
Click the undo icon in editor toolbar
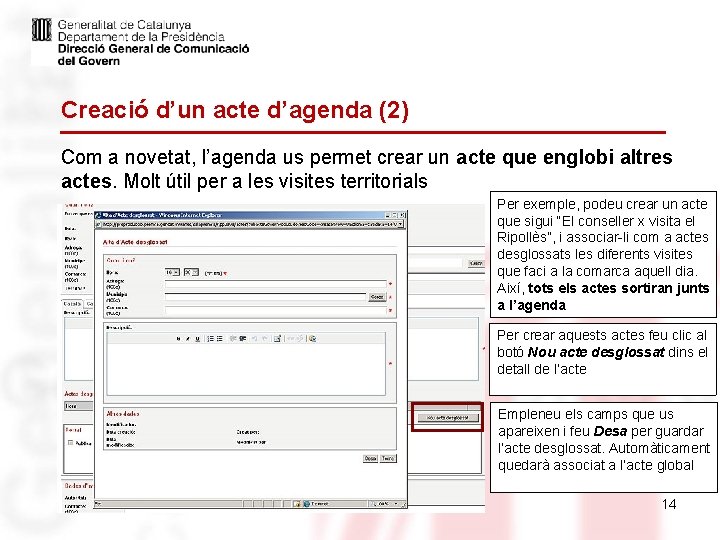click(x=254, y=339)
